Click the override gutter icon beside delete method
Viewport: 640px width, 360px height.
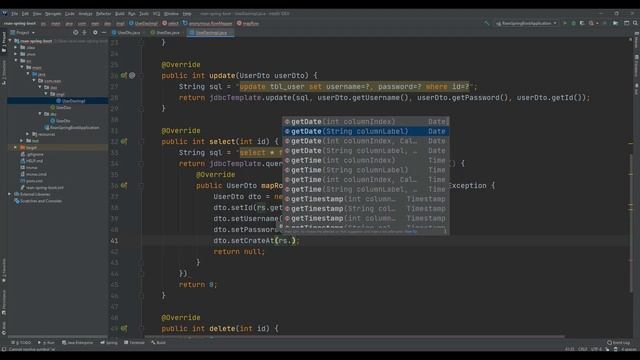point(124,329)
